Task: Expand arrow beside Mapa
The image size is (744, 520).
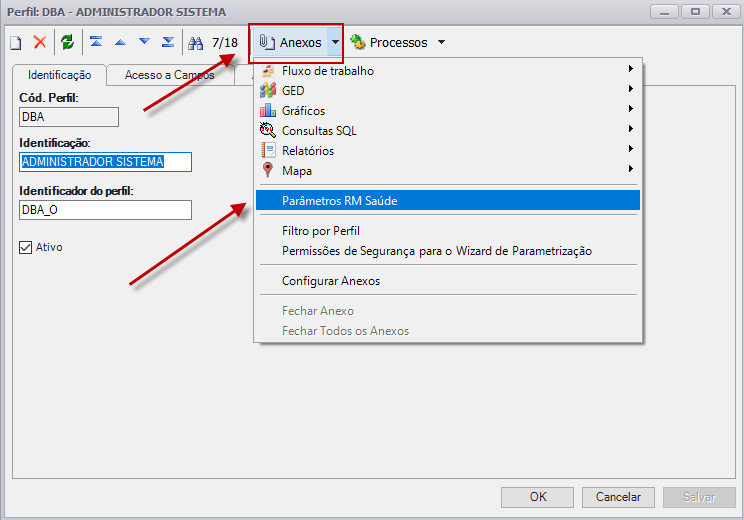Action: pyautogui.click(x=631, y=168)
